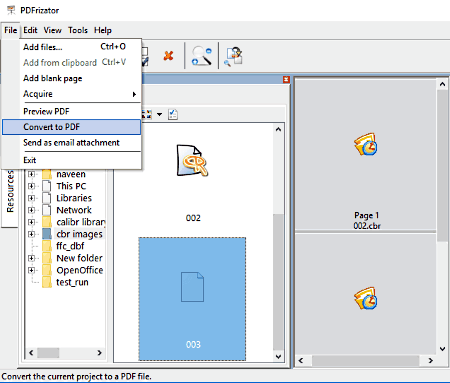450x383 pixels.
Task: Click file list scroll down arrow
Action: pyautogui.click(x=278, y=356)
